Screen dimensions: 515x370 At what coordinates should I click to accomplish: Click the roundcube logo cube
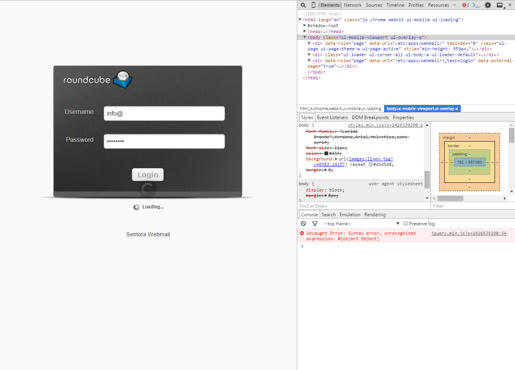point(123,79)
